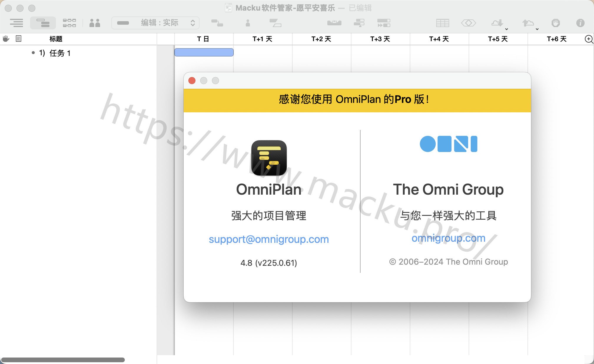
Task: Click the 已编辑 edited status in title bar
Action: coord(360,8)
